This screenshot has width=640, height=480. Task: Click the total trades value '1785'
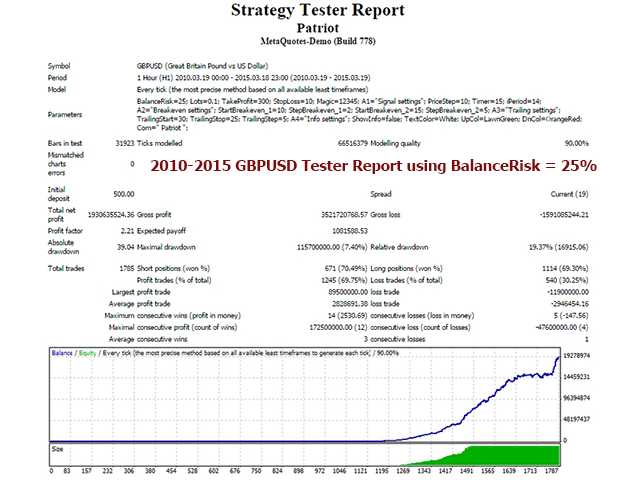click(x=127, y=269)
